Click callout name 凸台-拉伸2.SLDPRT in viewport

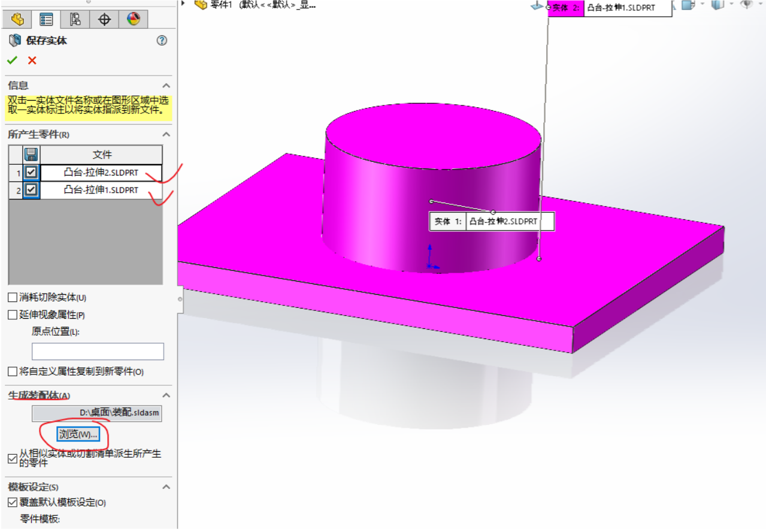click(510, 221)
